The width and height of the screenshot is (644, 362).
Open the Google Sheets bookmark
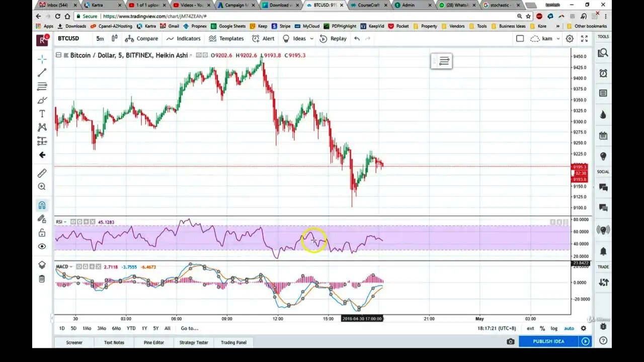click(228, 26)
